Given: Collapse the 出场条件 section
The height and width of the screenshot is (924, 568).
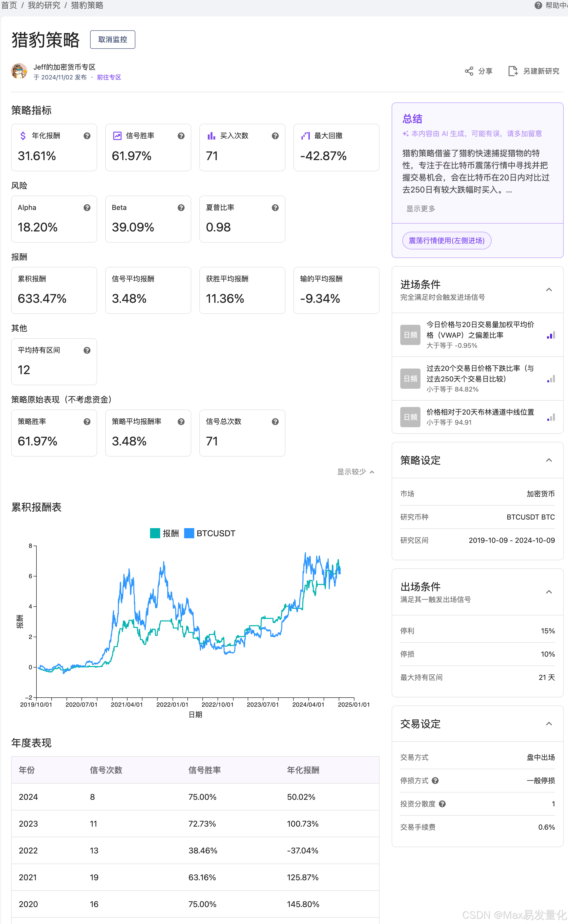Looking at the screenshot, I should 549,592.
